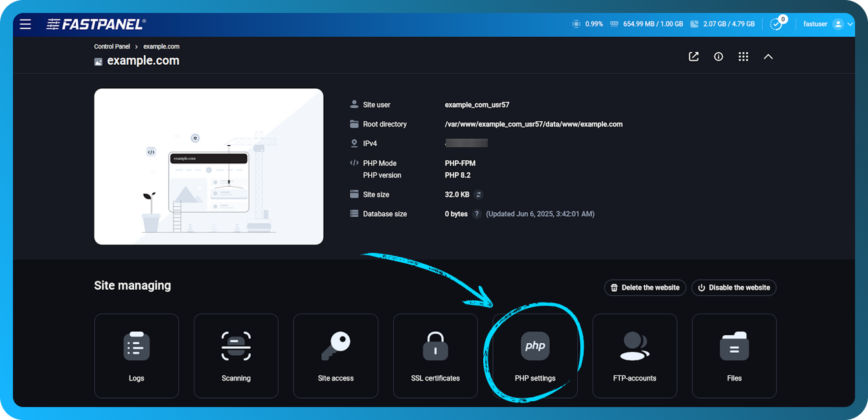Open Site access settings

[x=336, y=355]
